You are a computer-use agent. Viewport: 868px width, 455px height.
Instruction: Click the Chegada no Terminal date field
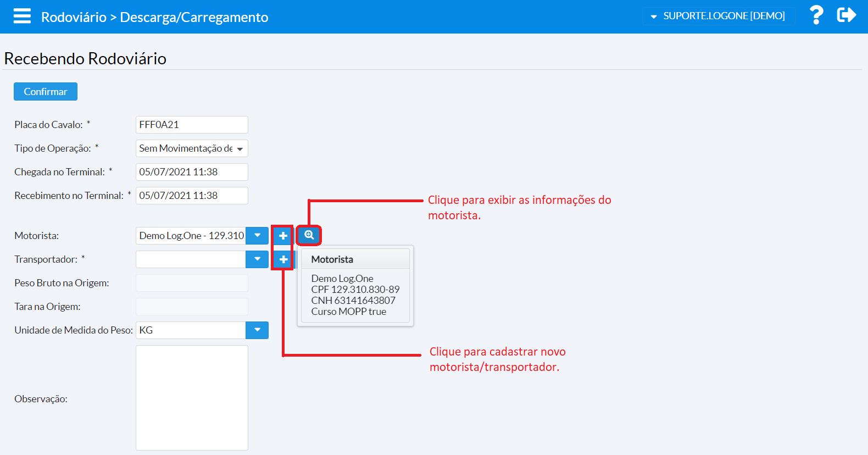pos(192,172)
